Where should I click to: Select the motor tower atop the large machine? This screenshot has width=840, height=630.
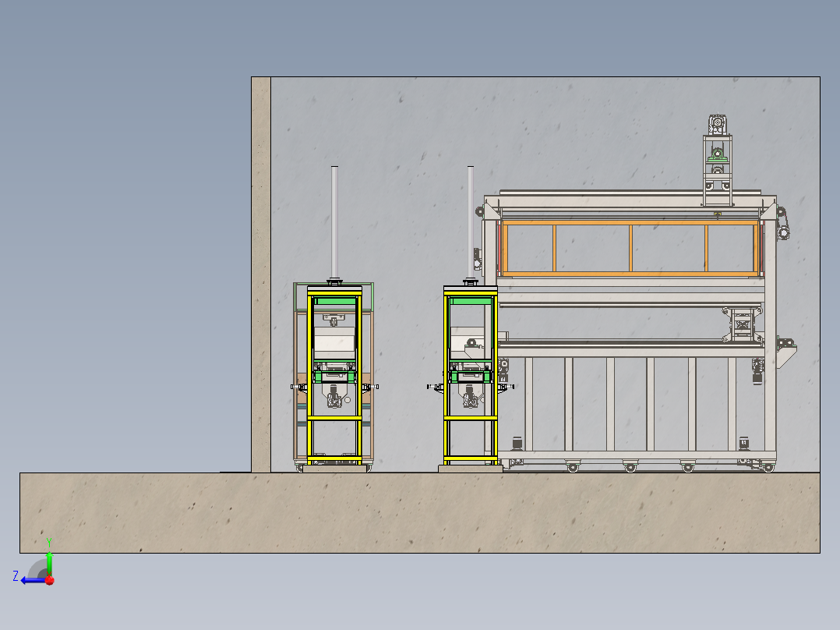[x=718, y=160]
